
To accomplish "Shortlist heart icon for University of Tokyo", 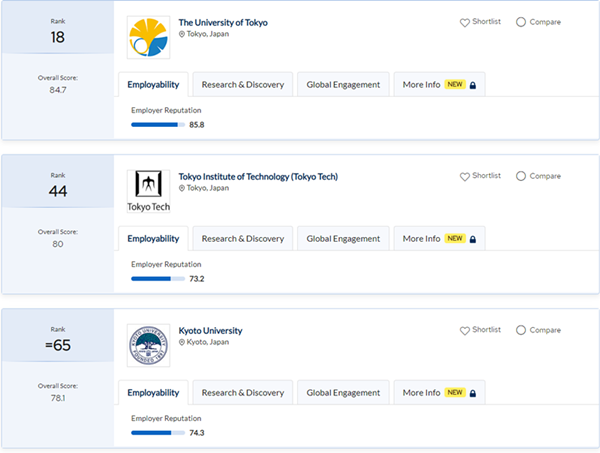I will [x=465, y=23].
